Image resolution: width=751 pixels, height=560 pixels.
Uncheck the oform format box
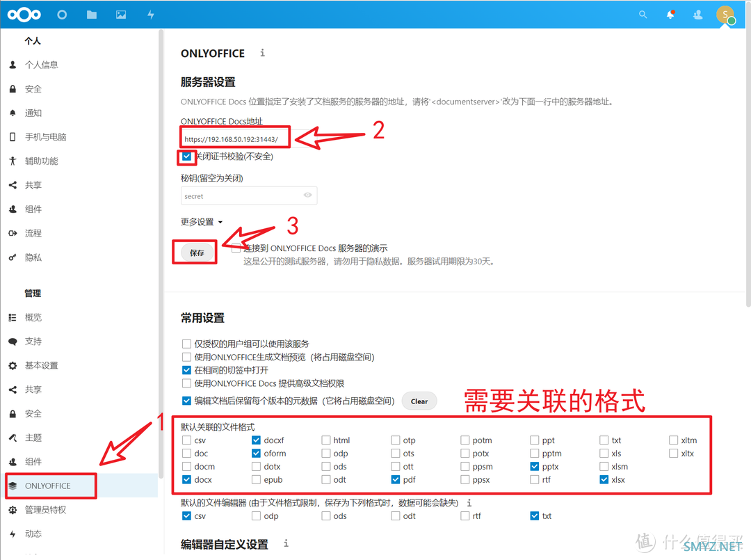coord(256,453)
